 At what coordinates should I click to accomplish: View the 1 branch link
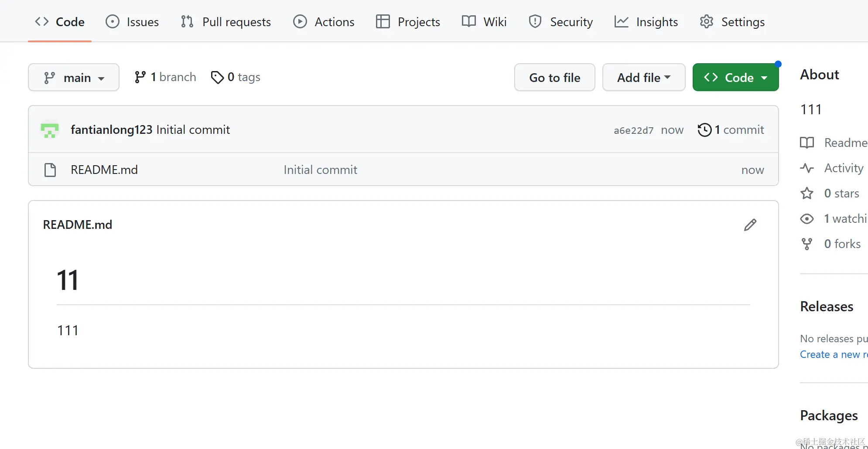coord(166,77)
